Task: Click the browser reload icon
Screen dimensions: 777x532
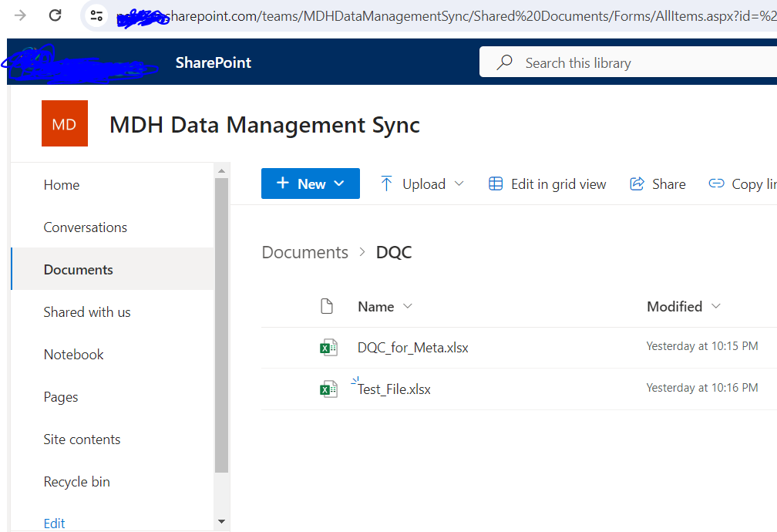Action: pyautogui.click(x=55, y=15)
